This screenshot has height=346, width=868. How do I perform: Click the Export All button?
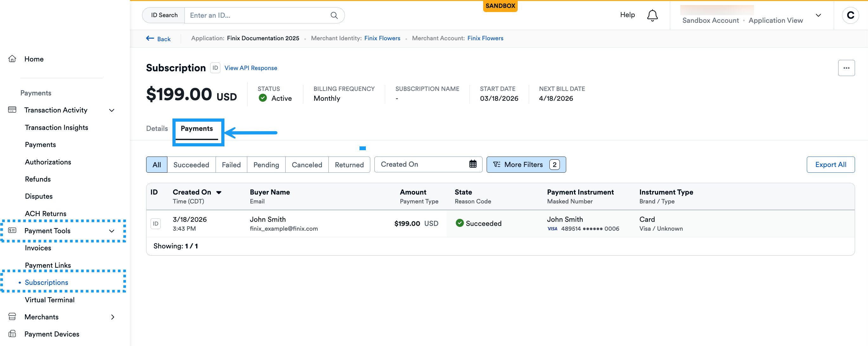[830, 164]
